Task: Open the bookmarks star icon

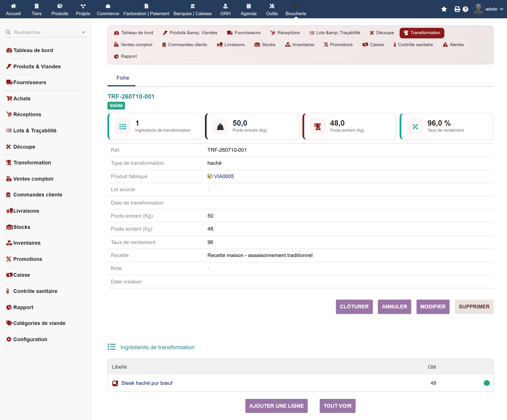Action: click(444, 9)
